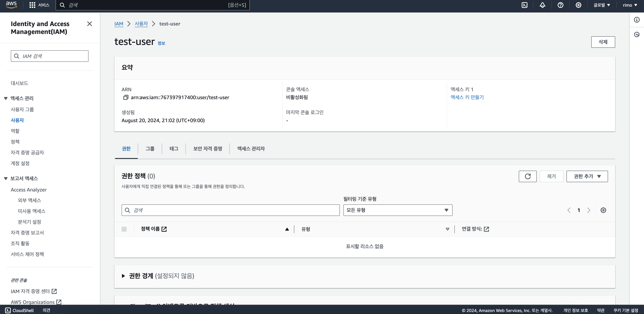Click the IAM 검색 sidebar search field
This screenshot has width=644, height=314.
(49, 56)
